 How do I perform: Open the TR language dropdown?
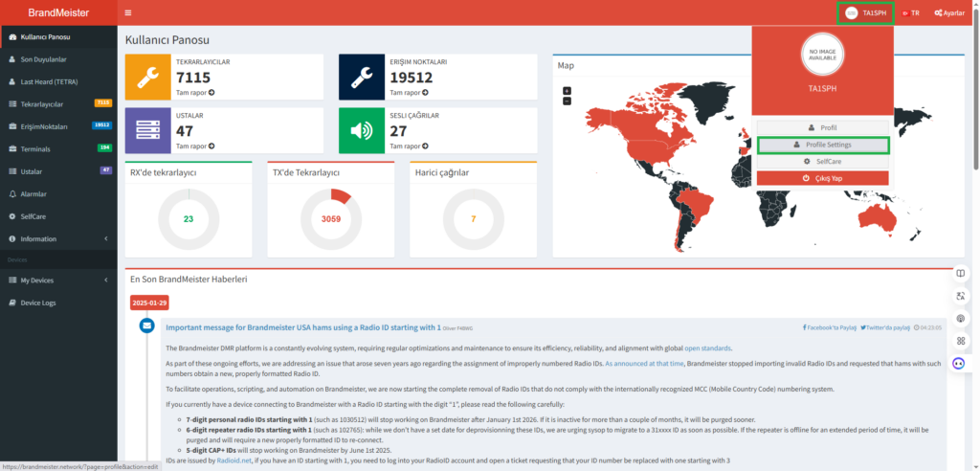[x=910, y=12]
